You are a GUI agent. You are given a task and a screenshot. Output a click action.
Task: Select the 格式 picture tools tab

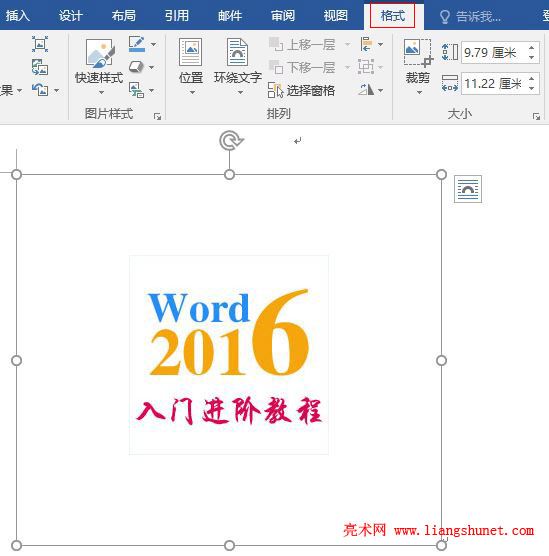coord(392,16)
